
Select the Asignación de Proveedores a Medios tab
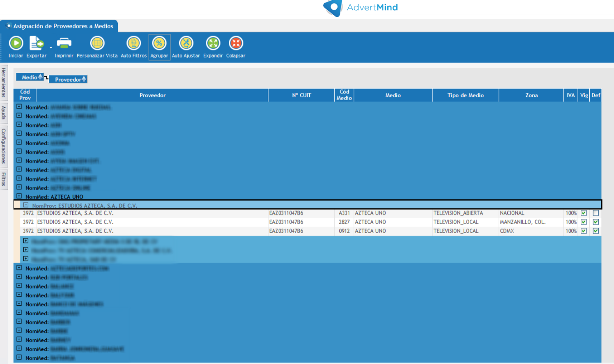coord(60,26)
